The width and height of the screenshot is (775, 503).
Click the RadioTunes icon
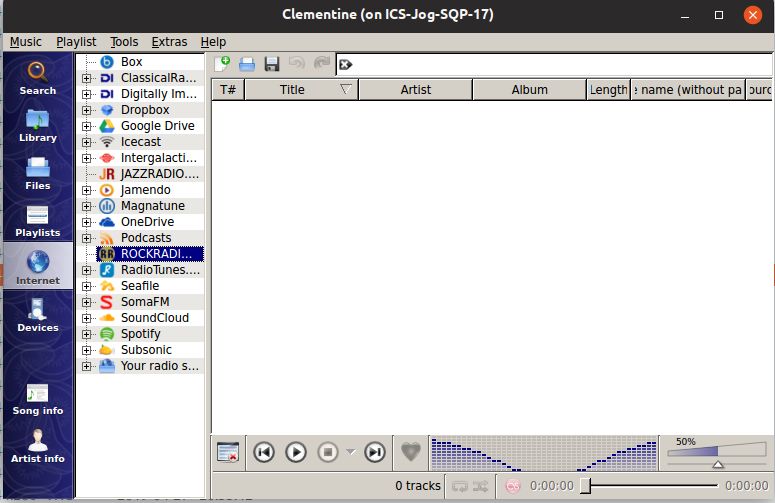click(107, 270)
